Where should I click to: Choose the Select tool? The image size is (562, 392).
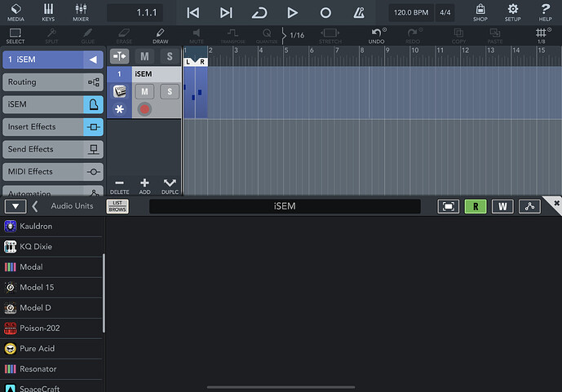[x=15, y=36]
